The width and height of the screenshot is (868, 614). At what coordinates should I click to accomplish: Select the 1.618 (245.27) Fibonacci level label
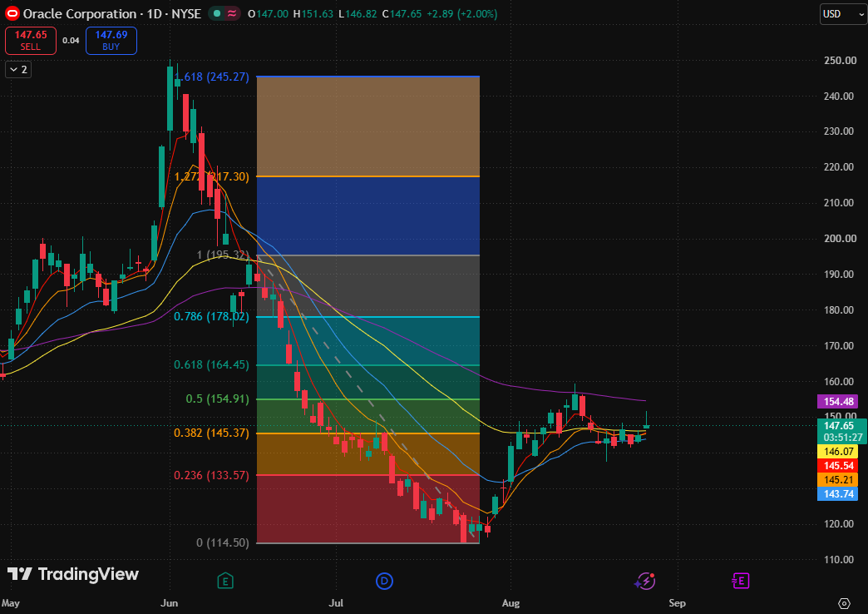(211, 77)
